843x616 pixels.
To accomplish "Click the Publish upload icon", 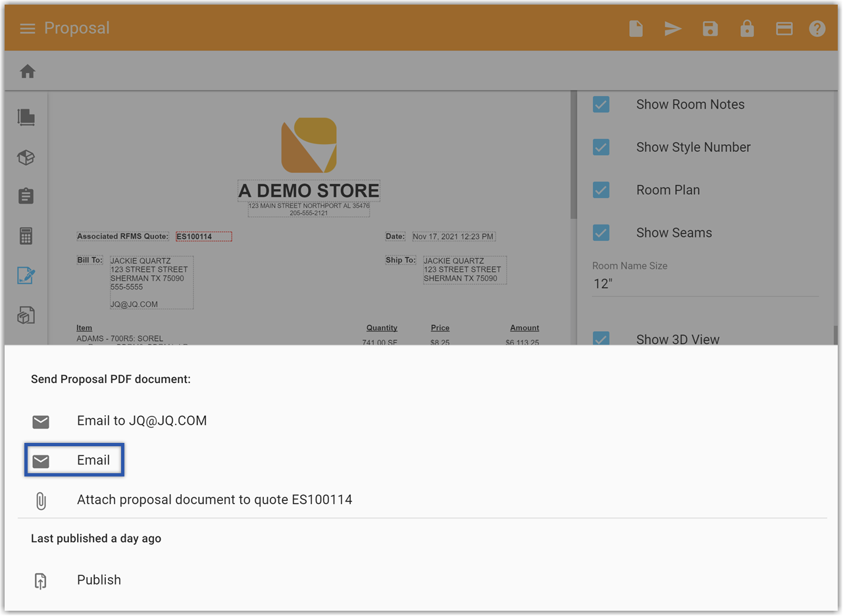I will 41,580.
